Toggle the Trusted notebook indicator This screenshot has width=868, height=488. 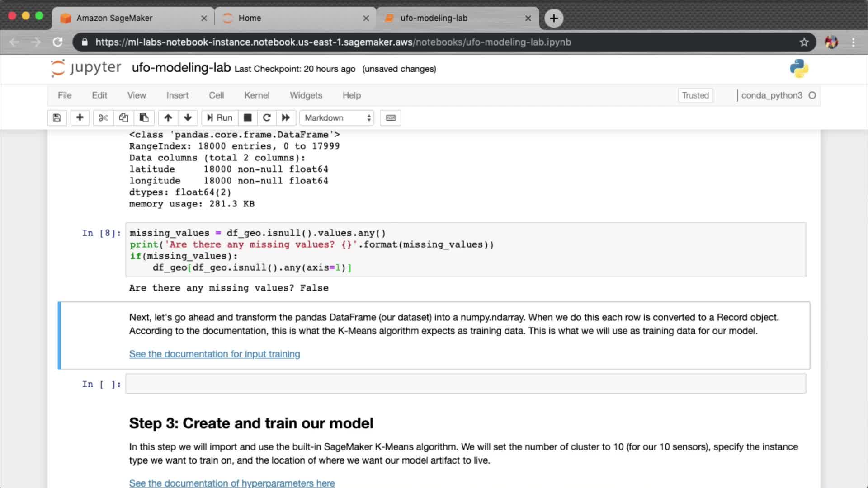pyautogui.click(x=695, y=95)
